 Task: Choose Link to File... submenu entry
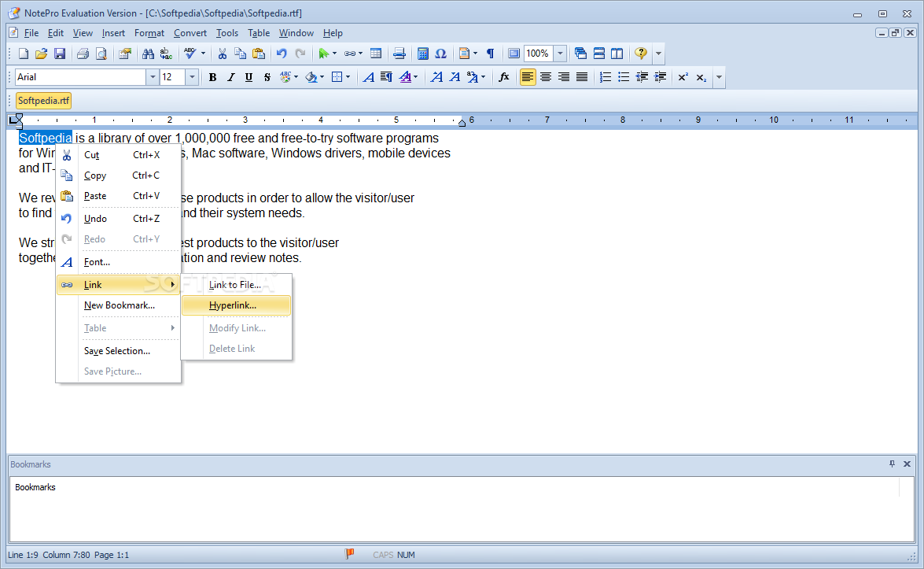tap(236, 285)
